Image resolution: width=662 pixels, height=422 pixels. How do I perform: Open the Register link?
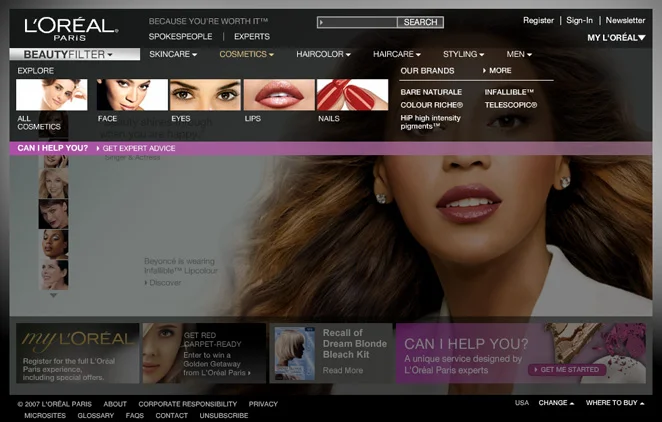click(x=538, y=20)
